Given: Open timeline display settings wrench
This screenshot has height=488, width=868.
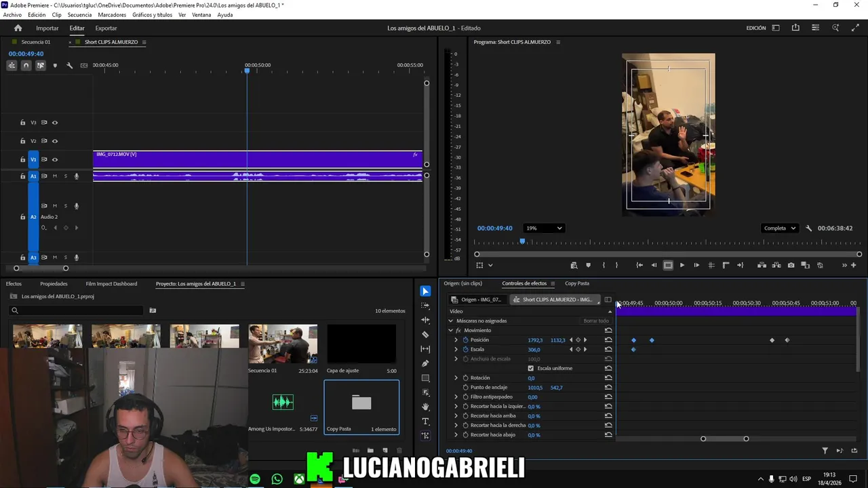Looking at the screenshot, I should click(x=69, y=66).
